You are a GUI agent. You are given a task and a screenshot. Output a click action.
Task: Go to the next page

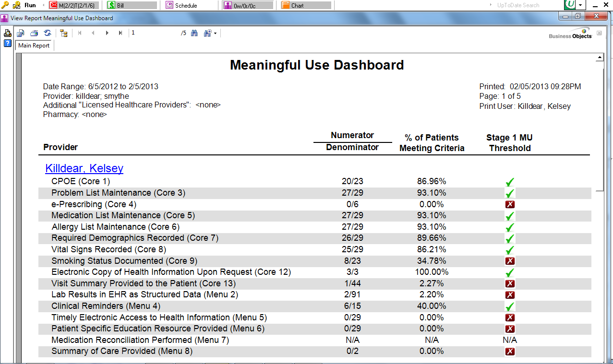107,33
